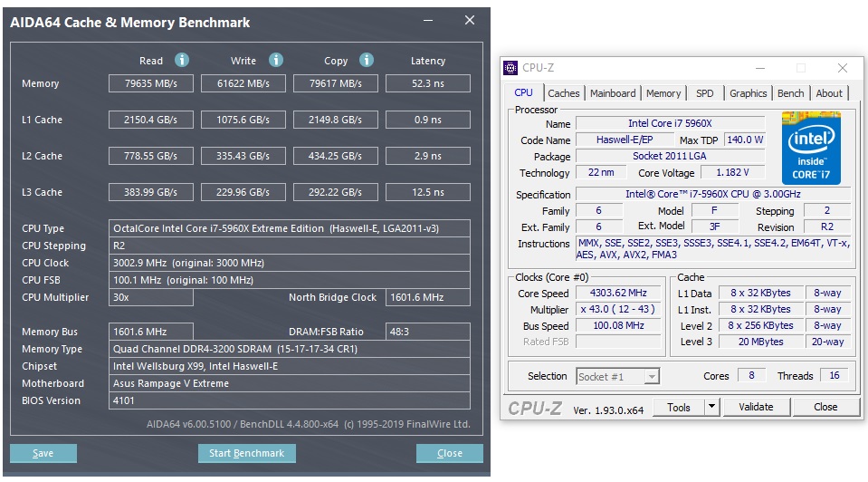This screenshot has height=482, width=868.
Task: Click the Memory Type Quad Channel DDR4-3200 field
Action: click(x=290, y=349)
